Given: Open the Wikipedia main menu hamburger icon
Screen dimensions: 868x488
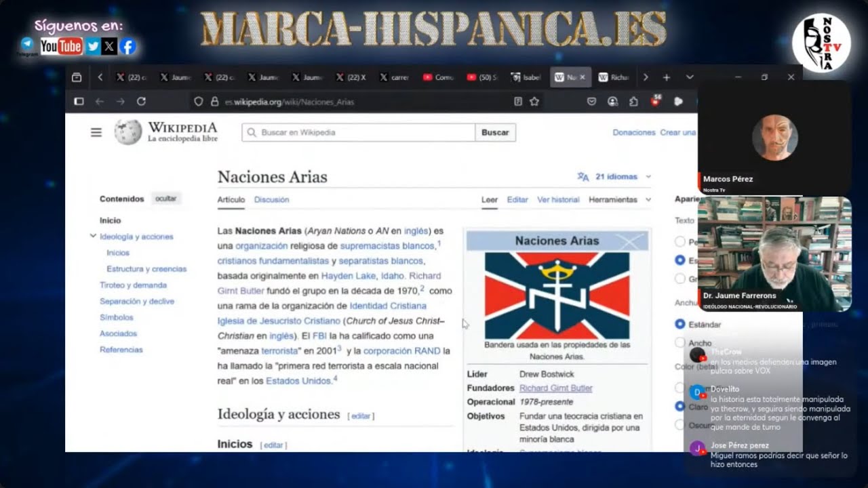Looking at the screenshot, I should 96,132.
